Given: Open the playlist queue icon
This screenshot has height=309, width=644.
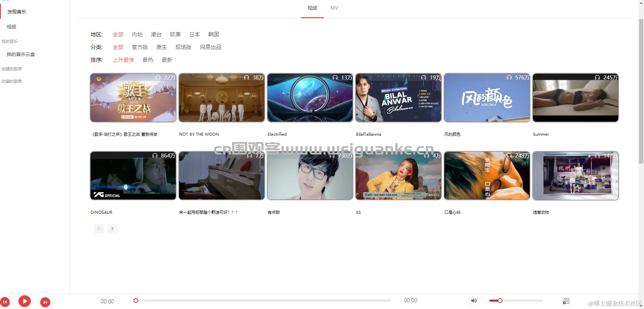Looking at the screenshot, I should point(566,301).
